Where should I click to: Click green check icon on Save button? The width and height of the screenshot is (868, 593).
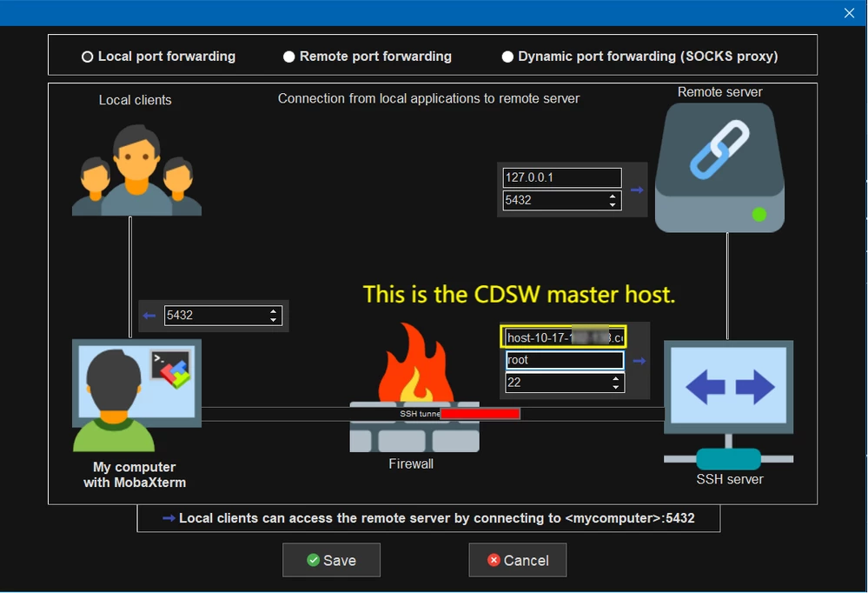314,560
